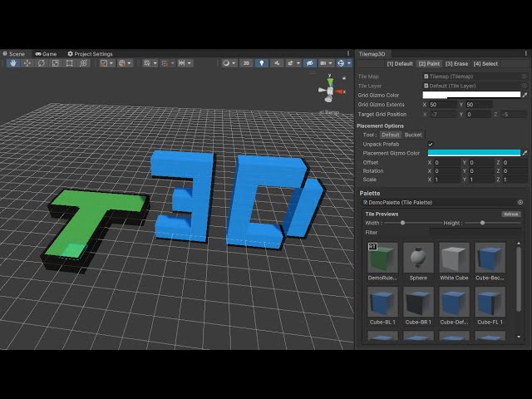Click the scene effects icon
This screenshot has height=399, width=532.
click(290, 63)
